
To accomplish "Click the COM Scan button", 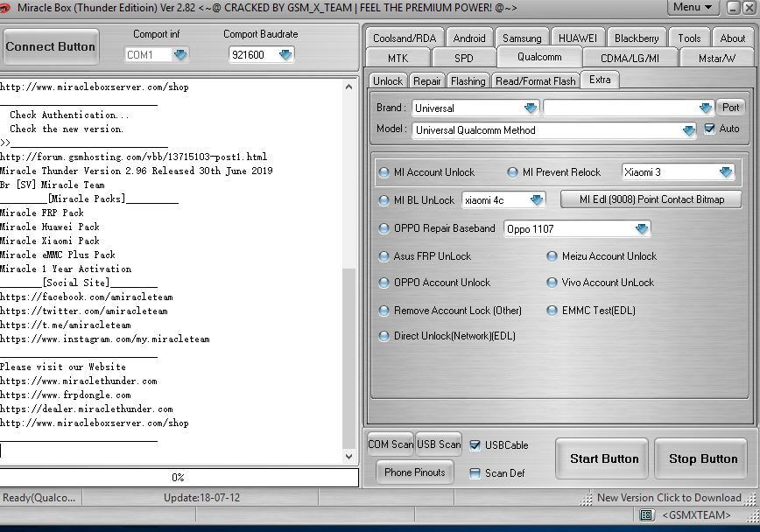I will tap(391, 444).
